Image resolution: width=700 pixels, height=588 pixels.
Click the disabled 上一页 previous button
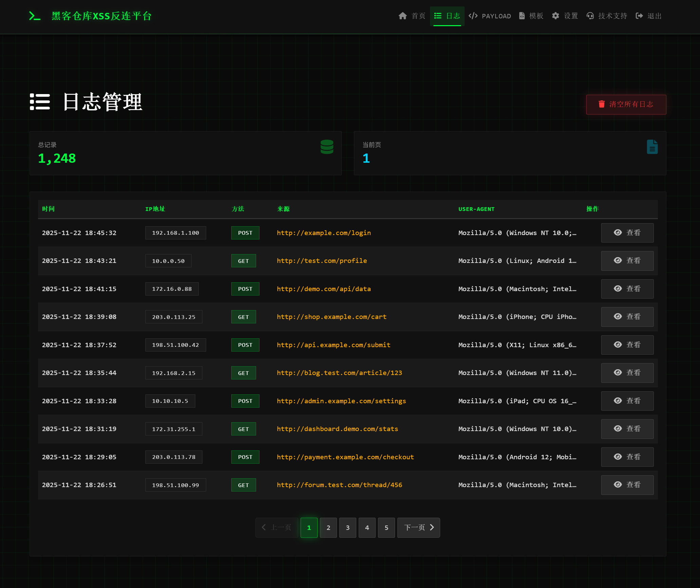[276, 528]
